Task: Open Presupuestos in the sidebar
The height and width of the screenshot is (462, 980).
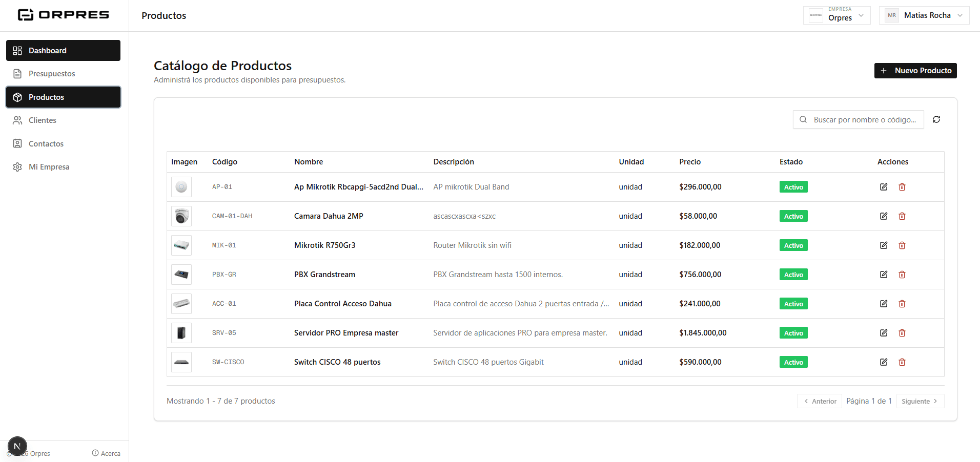Action: click(x=63, y=74)
